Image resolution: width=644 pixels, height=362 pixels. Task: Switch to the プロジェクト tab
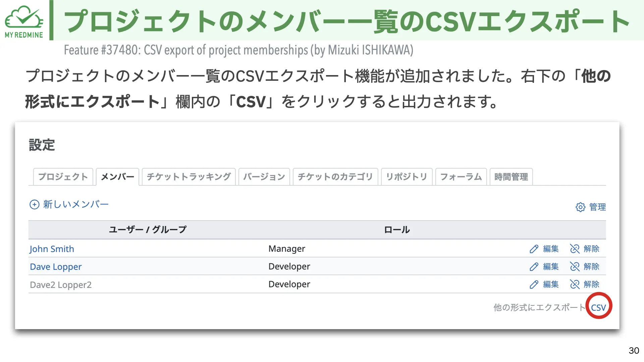[63, 177]
